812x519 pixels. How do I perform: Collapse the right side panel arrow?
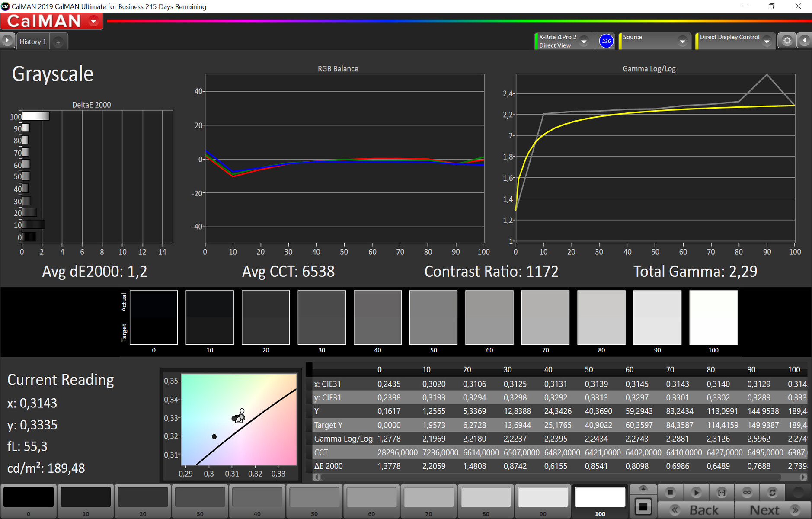coord(804,41)
